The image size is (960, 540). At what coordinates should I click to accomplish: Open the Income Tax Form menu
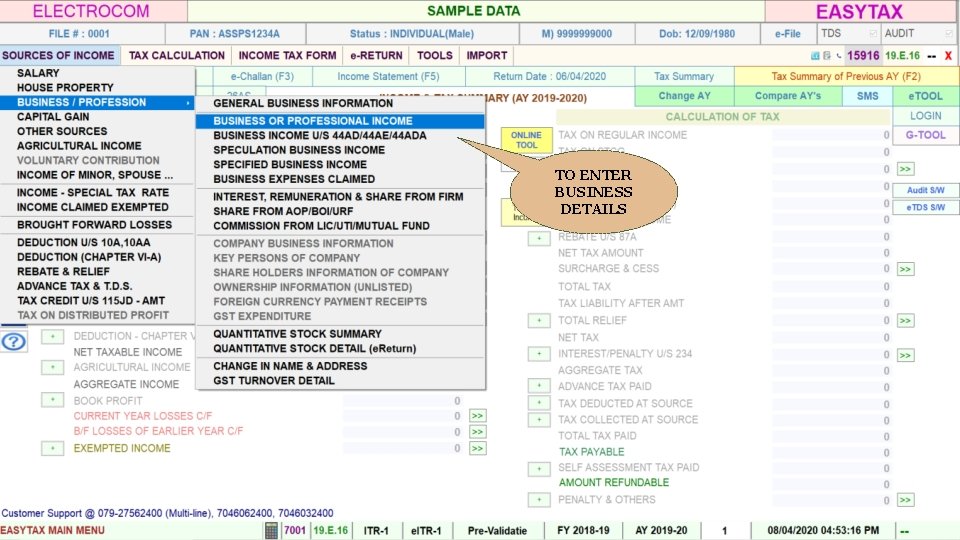[287, 56]
